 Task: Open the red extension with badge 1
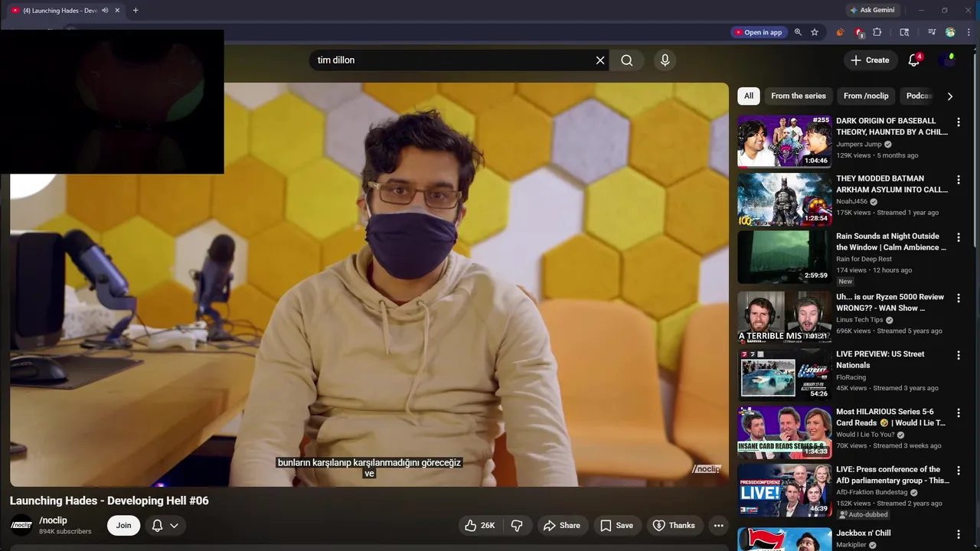point(859,32)
